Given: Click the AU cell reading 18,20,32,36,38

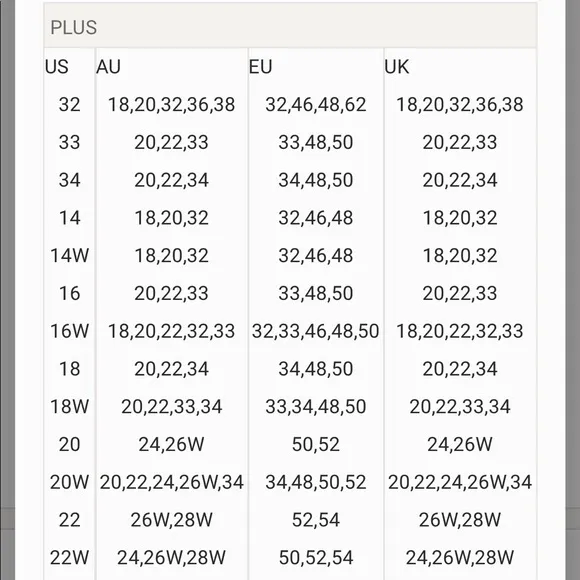Looking at the screenshot, I should [x=171, y=105].
